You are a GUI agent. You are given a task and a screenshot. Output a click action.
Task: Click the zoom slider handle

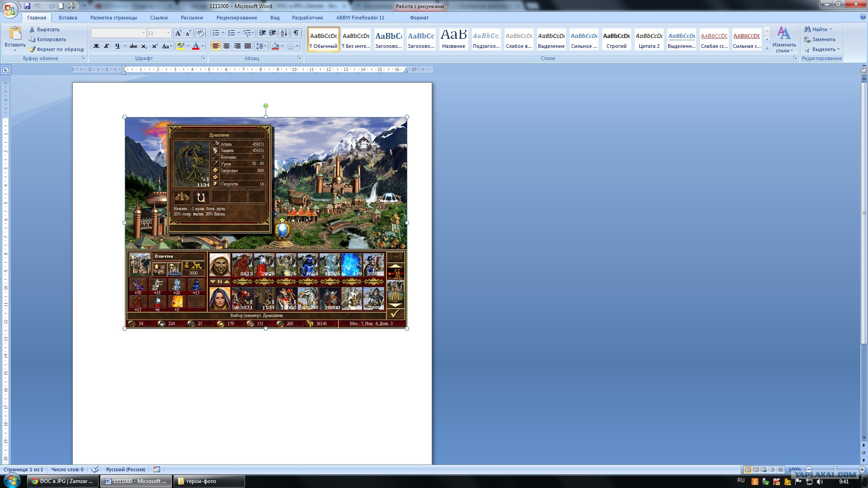pos(835,469)
